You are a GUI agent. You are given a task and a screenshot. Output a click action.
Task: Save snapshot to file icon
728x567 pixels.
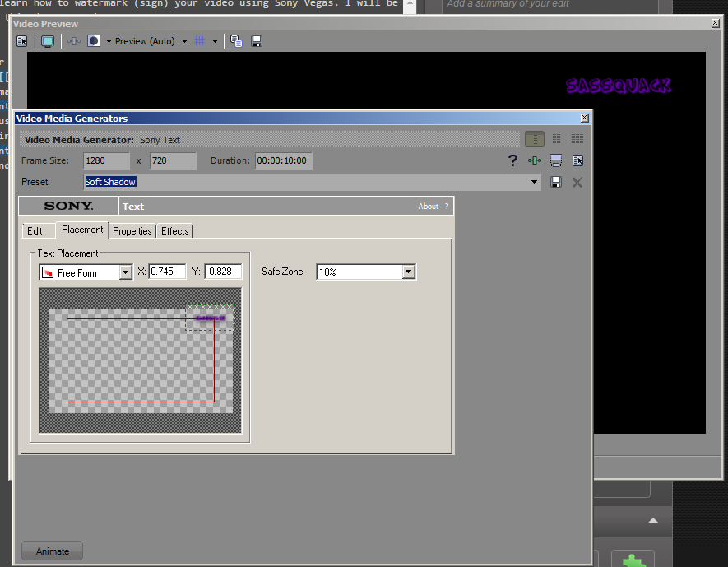257,41
